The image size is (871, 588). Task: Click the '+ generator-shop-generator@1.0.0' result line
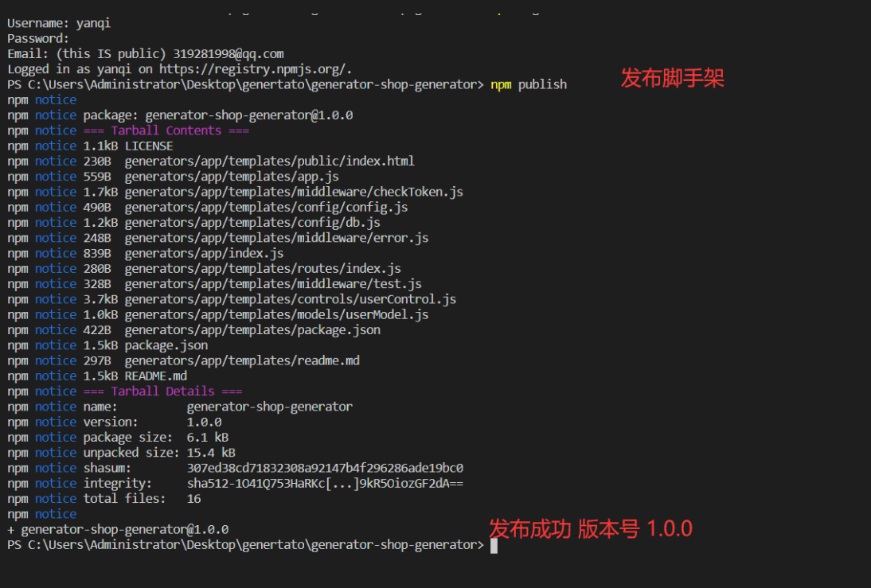click(118, 530)
